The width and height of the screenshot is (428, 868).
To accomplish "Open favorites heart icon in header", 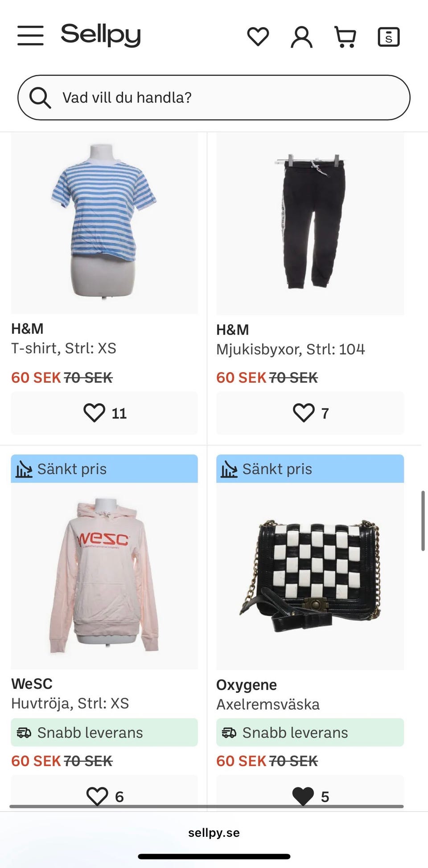I will click(x=258, y=36).
